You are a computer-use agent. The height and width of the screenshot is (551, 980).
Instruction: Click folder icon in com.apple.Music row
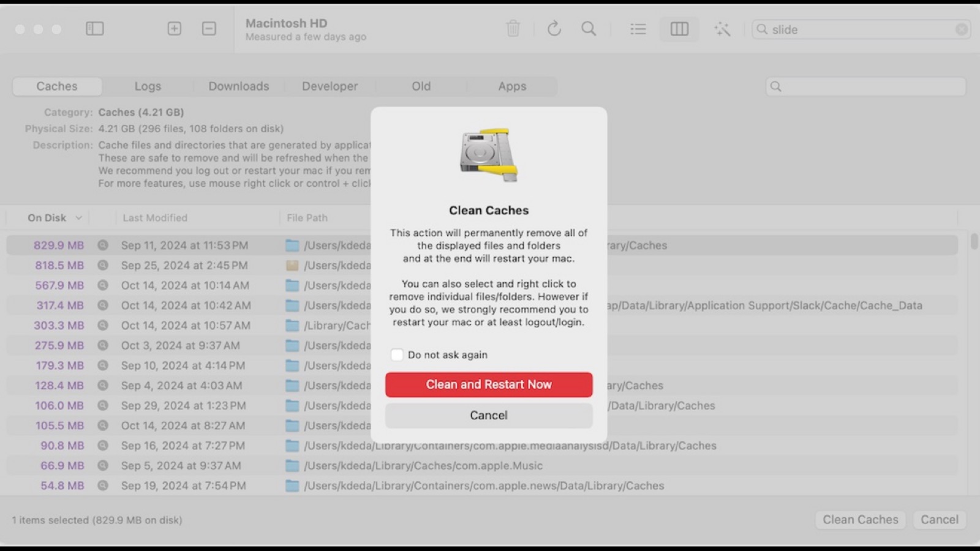click(293, 466)
